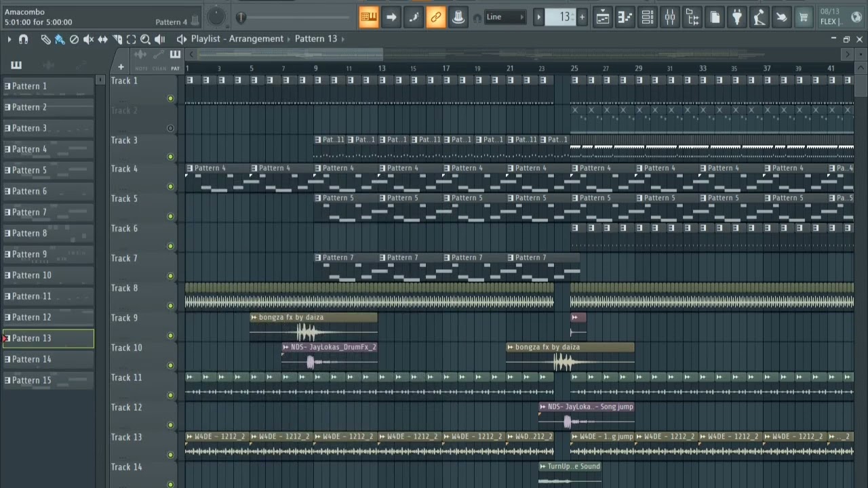Toggle the Track 9 mute light
Viewport: 868px width, 488px height.
pos(170,335)
